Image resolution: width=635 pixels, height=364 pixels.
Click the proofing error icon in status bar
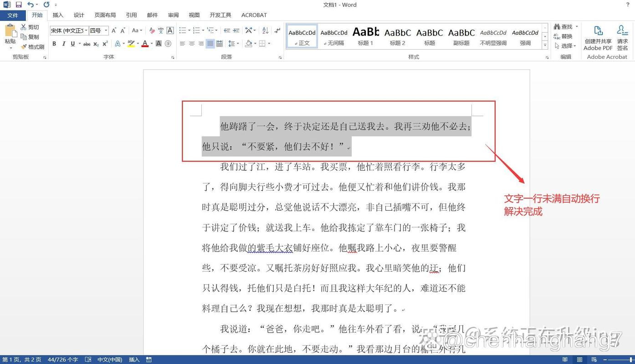click(88, 359)
